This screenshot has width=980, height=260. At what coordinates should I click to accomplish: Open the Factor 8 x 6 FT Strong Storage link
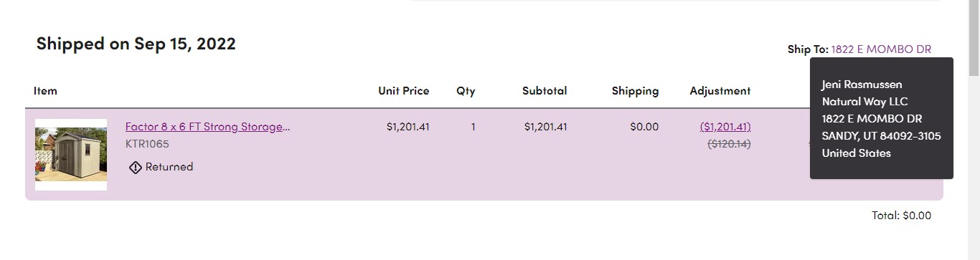click(208, 127)
